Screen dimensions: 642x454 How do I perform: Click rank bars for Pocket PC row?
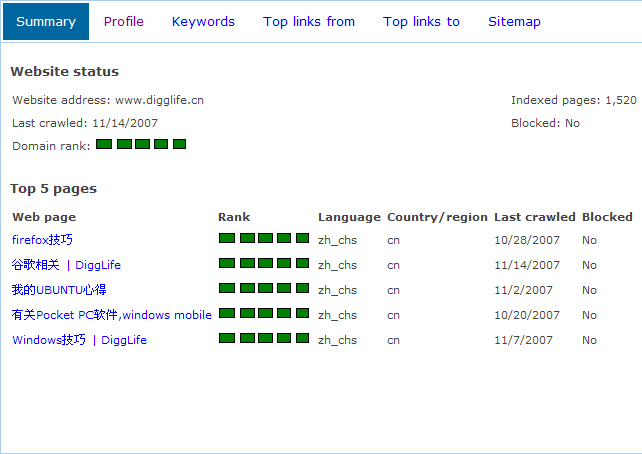pos(264,313)
